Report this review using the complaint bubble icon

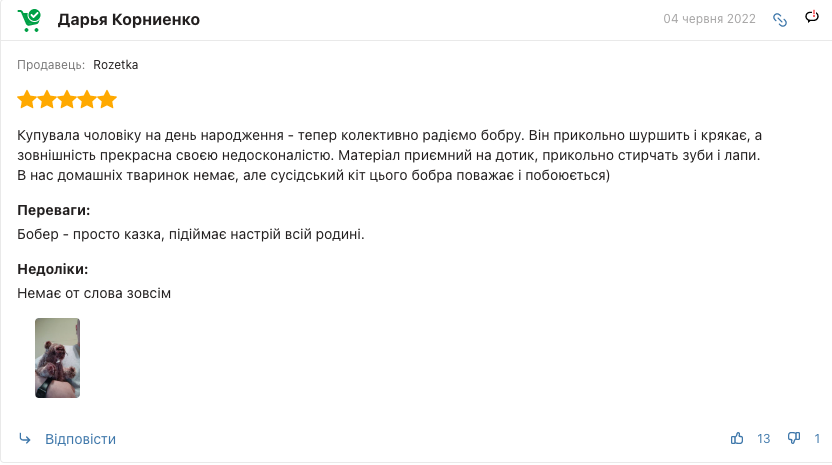point(812,17)
